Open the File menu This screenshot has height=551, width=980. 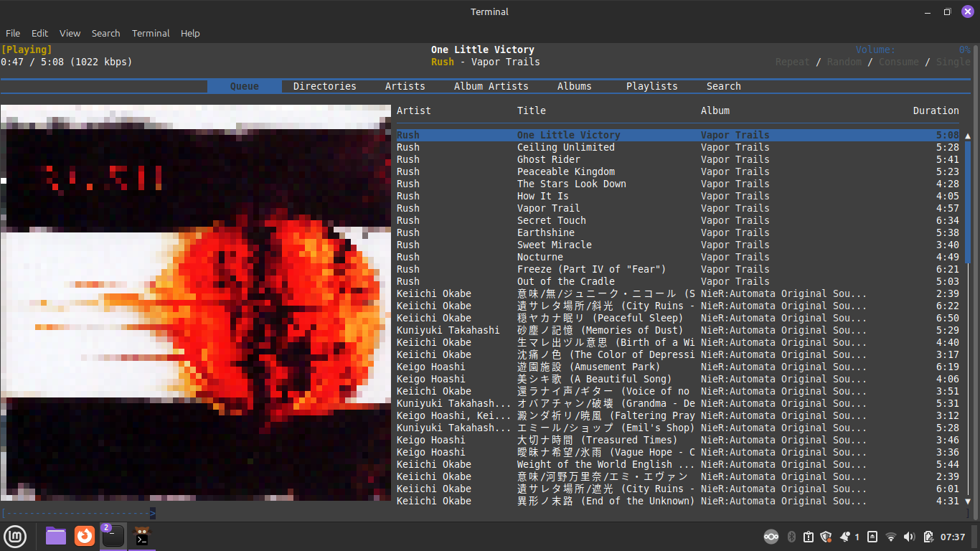pos(13,33)
